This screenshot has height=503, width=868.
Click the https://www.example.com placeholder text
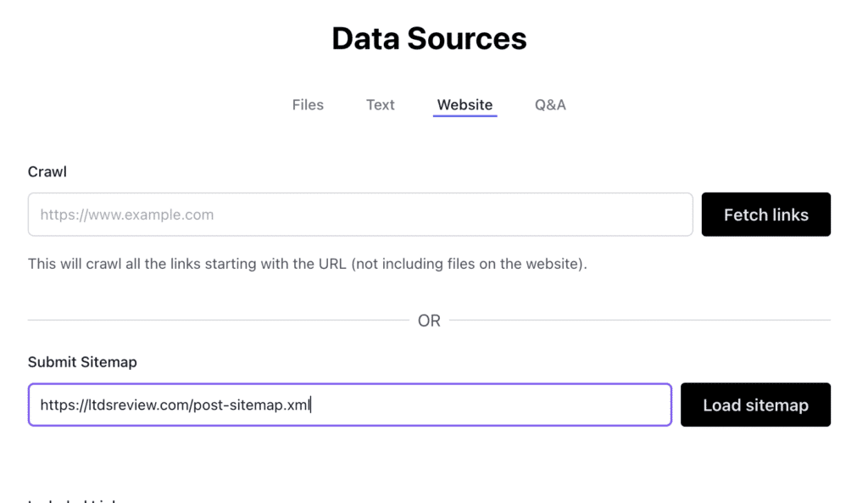click(x=127, y=215)
